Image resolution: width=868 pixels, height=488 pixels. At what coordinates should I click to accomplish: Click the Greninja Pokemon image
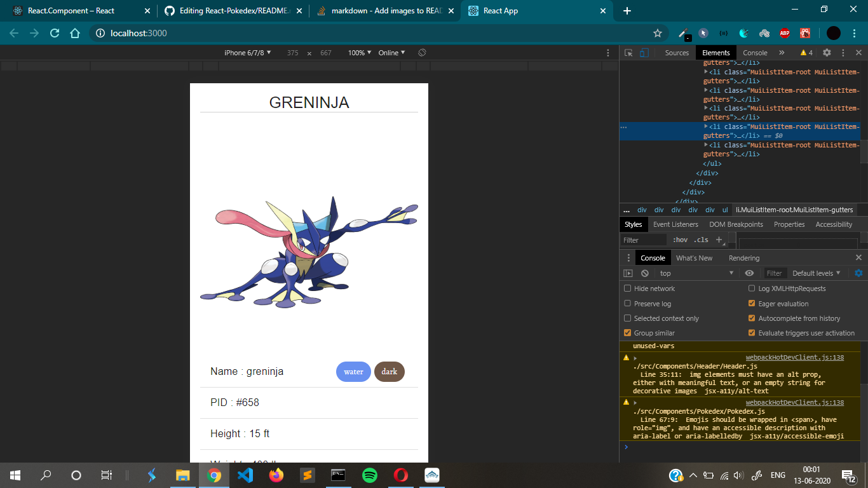[309, 252]
